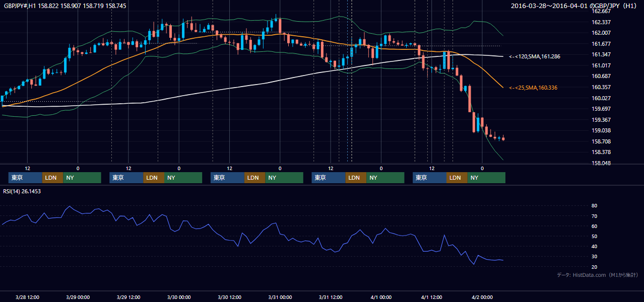This screenshot has width=644, height=302.
Task: Click the LDN session block for 3/30
Action: tap(254, 178)
